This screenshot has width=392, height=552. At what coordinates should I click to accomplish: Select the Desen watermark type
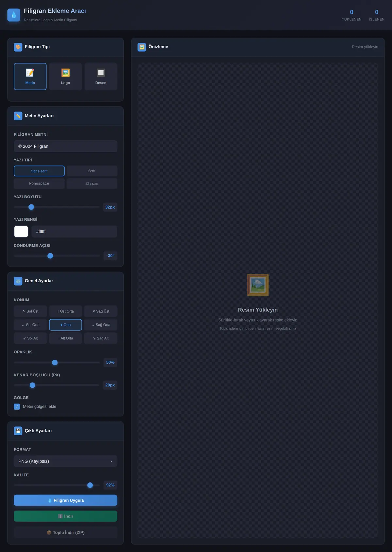[x=101, y=77]
